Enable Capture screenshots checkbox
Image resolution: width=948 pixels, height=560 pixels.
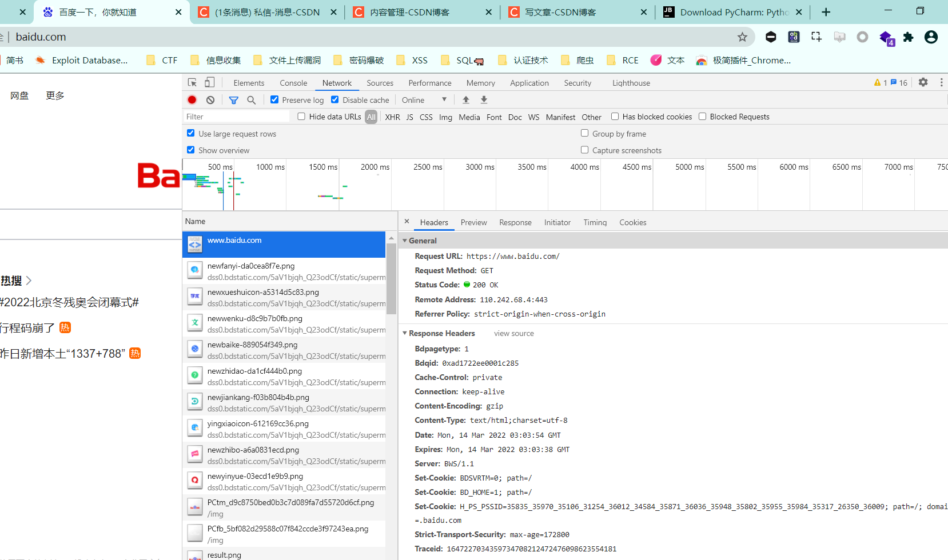click(x=584, y=150)
